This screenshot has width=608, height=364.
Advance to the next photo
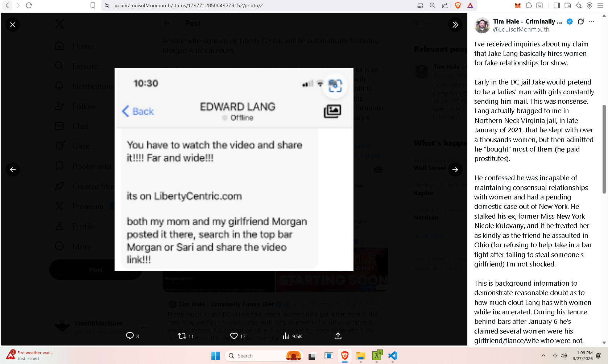tap(455, 170)
